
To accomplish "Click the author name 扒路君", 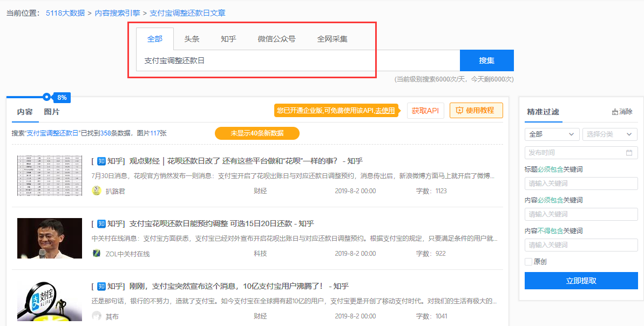I will 115,191.
